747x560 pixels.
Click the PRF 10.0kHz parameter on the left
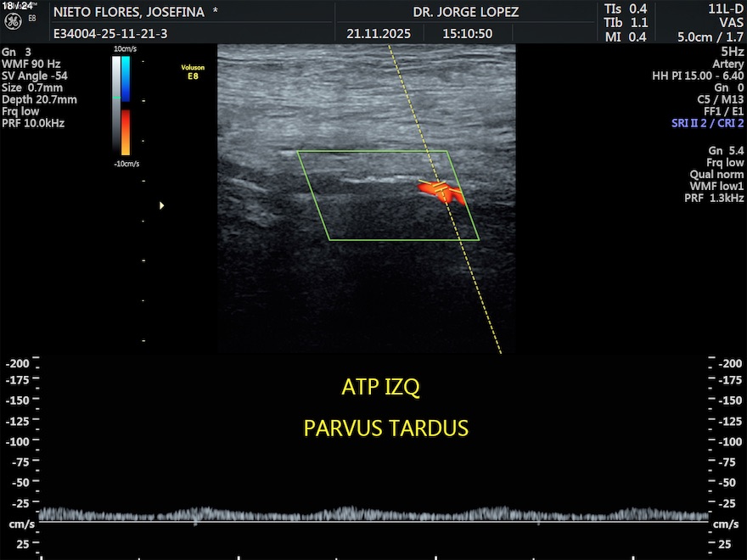33,123
